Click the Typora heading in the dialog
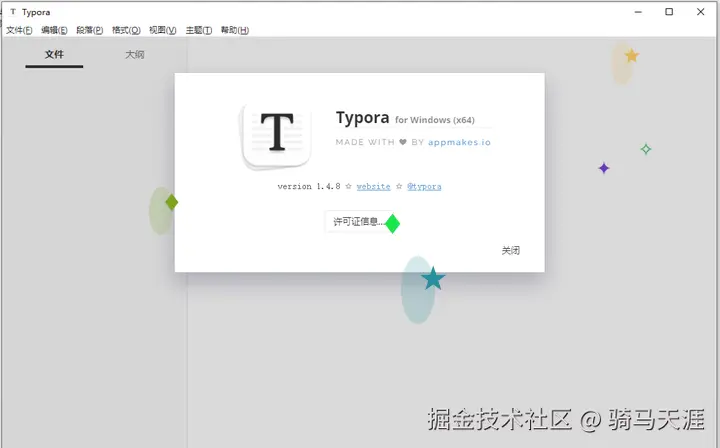720x448 pixels. point(362,118)
